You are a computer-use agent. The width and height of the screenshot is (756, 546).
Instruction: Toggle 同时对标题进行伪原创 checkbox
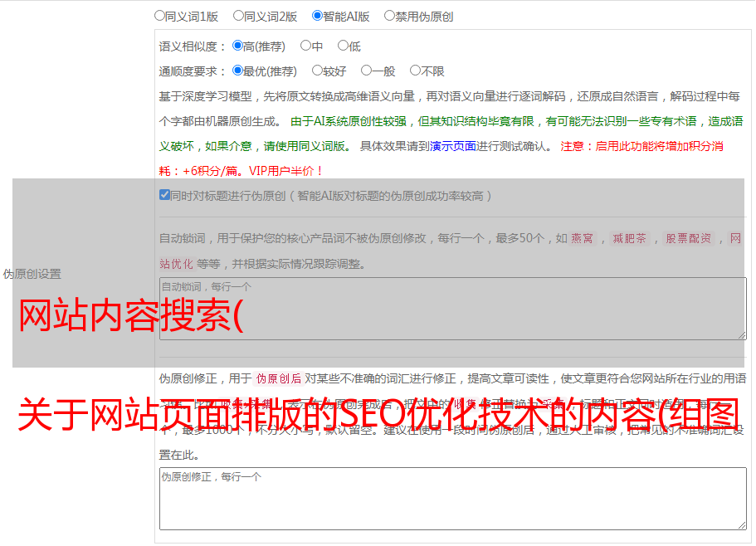point(164,195)
